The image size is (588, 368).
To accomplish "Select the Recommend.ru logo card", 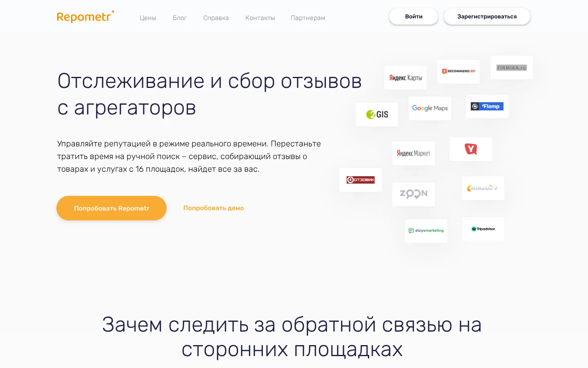I will point(459,72).
